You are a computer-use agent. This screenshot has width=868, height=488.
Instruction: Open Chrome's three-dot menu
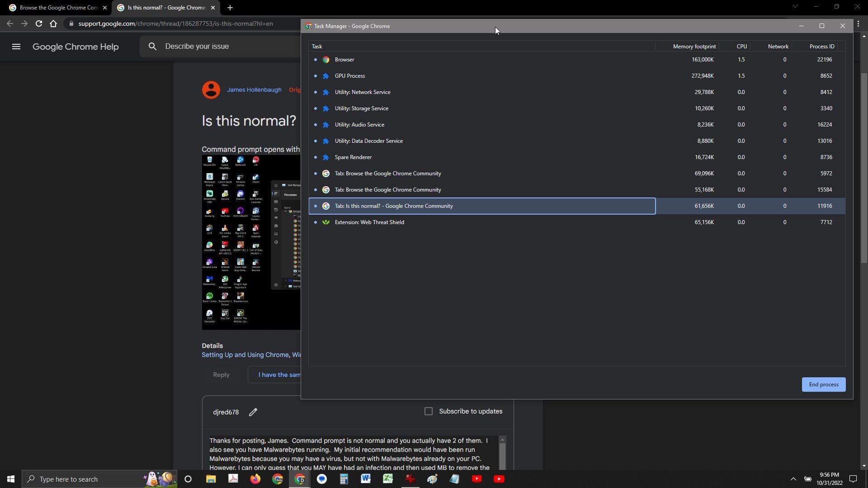point(858,24)
